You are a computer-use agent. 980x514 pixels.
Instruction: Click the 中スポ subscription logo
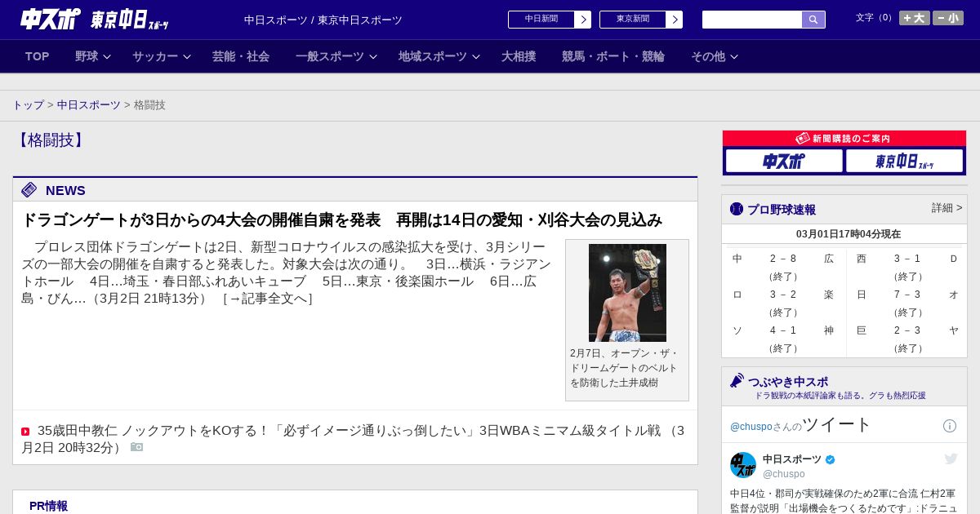click(x=784, y=161)
